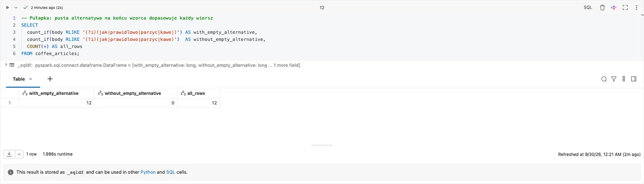Image resolution: width=644 pixels, height=184 pixels.
Task: Search the results table
Action: 604,79
